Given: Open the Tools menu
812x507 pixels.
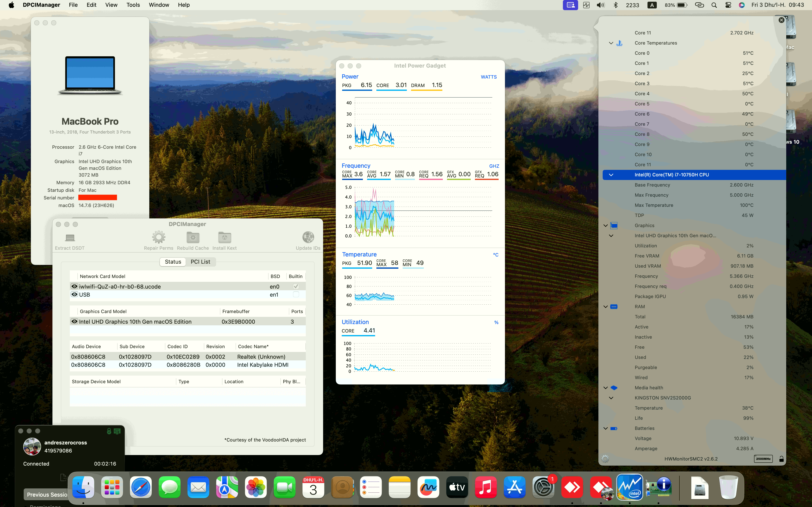Looking at the screenshot, I should (133, 5).
